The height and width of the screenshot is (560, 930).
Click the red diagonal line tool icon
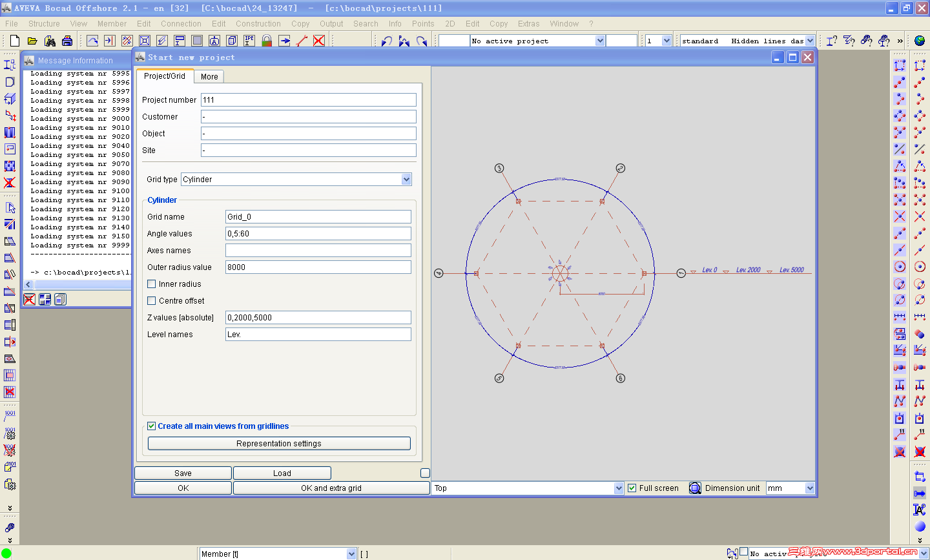[x=302, y=41]
